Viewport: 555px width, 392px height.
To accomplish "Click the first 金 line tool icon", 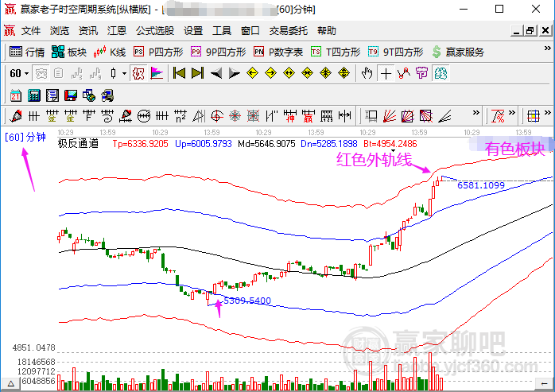I will [52, 116].
